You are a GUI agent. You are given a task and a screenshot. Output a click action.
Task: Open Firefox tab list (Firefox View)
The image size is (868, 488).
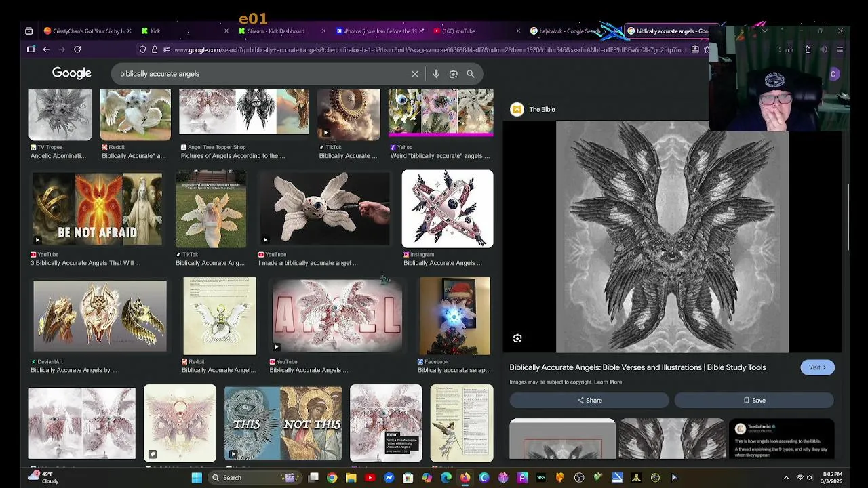point(28,30)
